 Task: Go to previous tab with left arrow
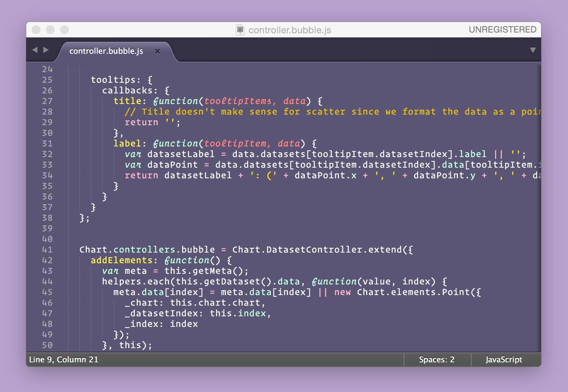pos(35,50)
